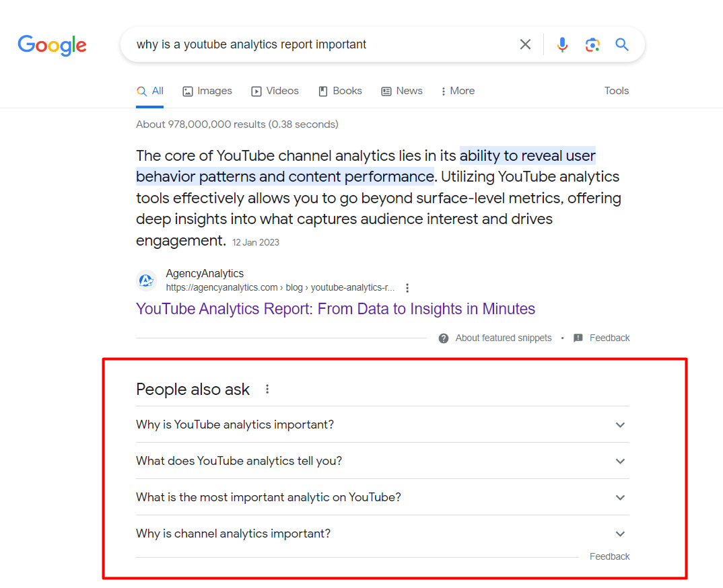Viewport: 723px width, 588px height.
Task: Open the three-dot menu beside the AgencyAnalytics URL
Action: click(407, 287)
